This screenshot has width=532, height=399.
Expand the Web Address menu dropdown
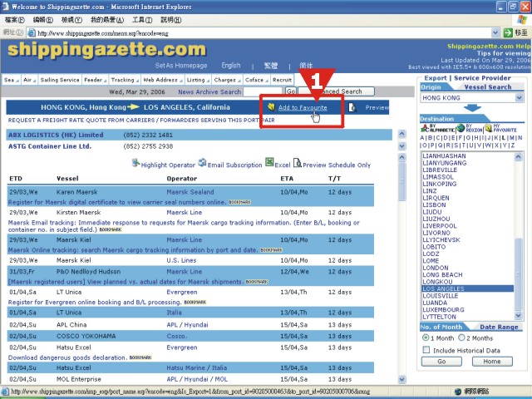click(163, 80)
